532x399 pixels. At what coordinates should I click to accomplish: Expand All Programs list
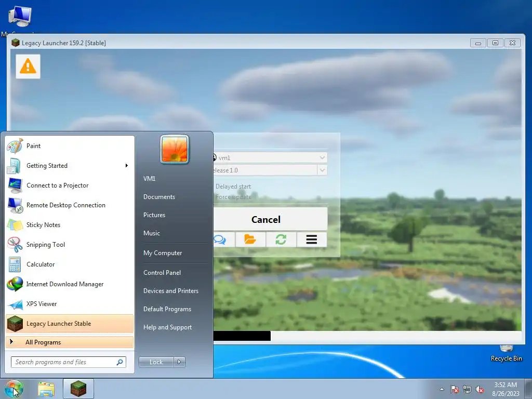tap(70, 342)
